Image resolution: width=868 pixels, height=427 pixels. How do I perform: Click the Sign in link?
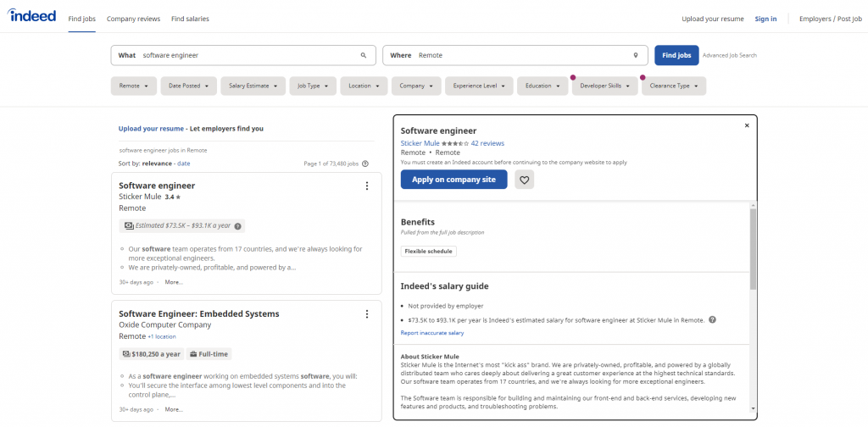[x=765, y=19]
